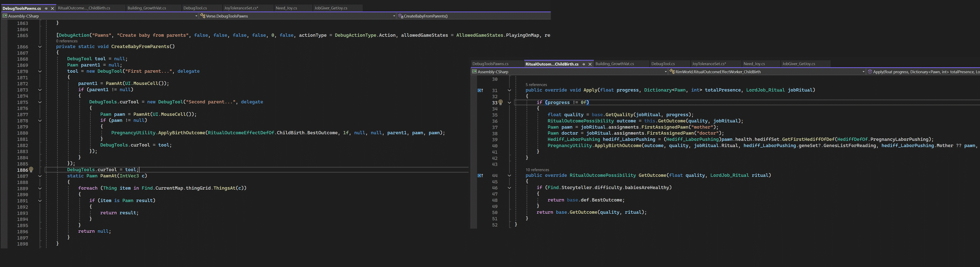Collapse the if block at line 1873
This screenshot has height=267, width=980.
coord(40,90)
